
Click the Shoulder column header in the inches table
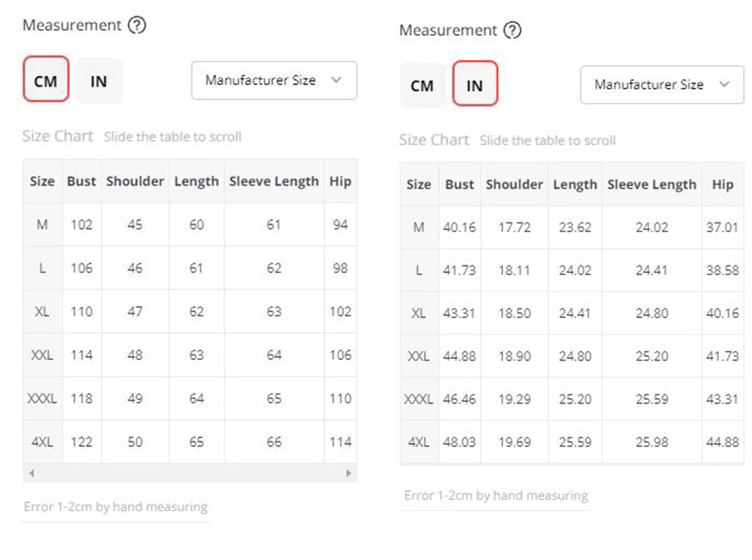tap(514, 184)
